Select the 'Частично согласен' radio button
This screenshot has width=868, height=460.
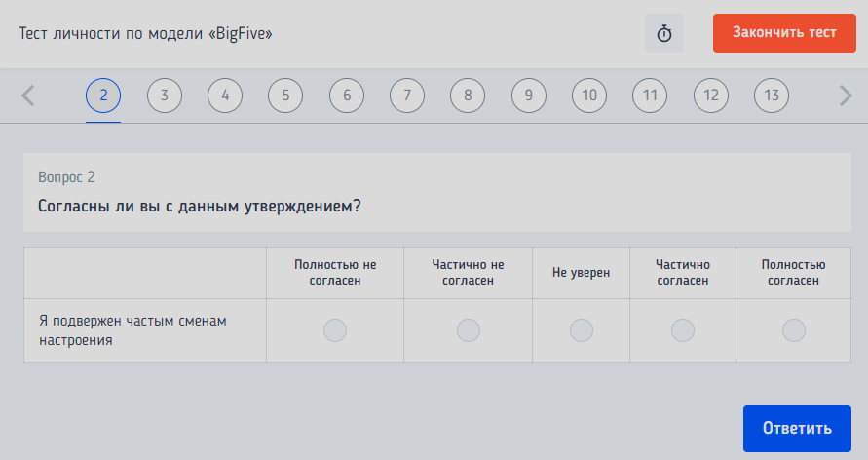pyautogui.click(x=683, y=330)
